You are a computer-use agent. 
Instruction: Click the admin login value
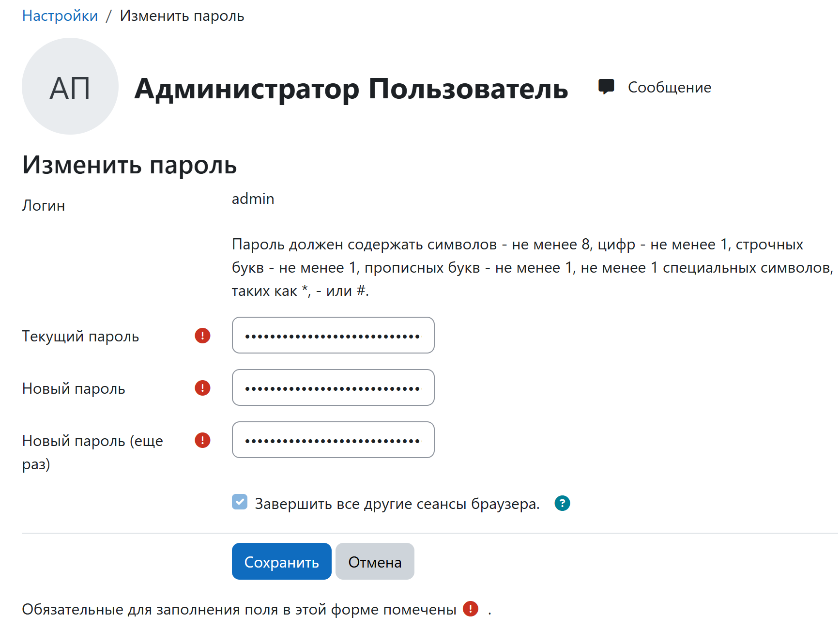click(x=253, y=199)
